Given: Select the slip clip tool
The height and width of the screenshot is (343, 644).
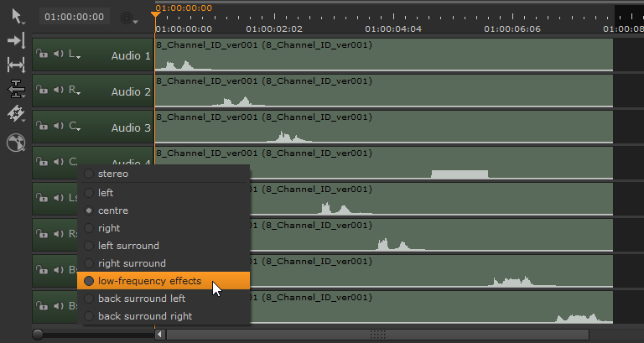Looking at the screenshot, I should tap(16, 65).
